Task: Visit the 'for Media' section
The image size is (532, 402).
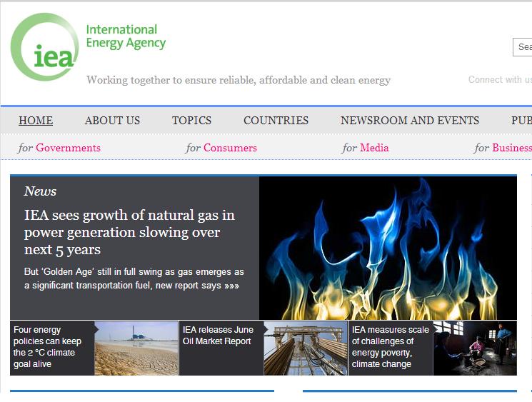Action: 366,148
